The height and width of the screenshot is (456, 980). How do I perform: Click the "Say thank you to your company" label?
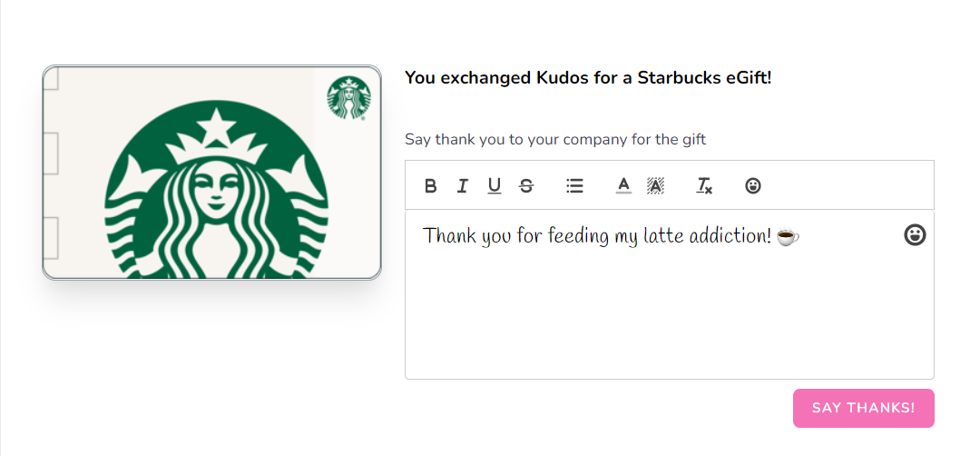click(555, 139)
